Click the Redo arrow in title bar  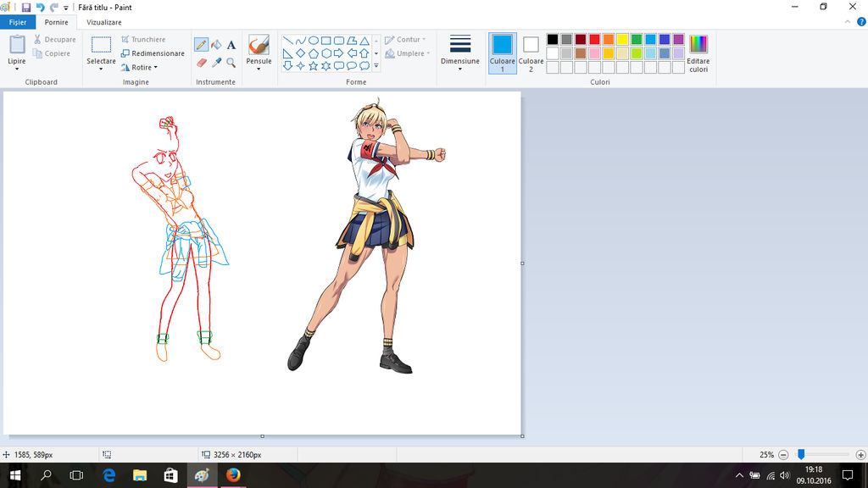click(53, 7)
